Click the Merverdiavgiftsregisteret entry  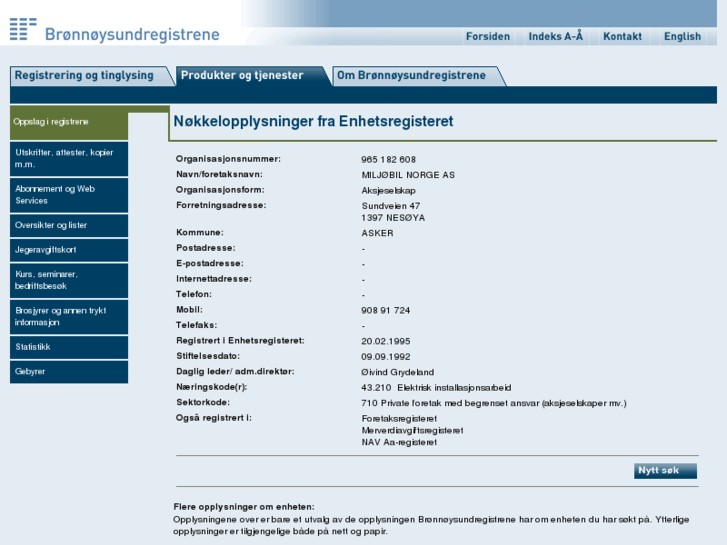click(413, 430)
